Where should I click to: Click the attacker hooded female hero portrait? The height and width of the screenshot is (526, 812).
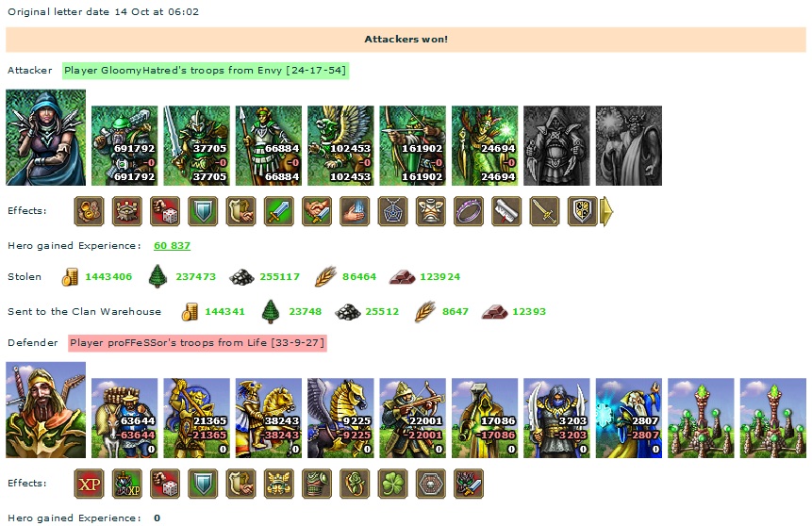tap(45, 138)
